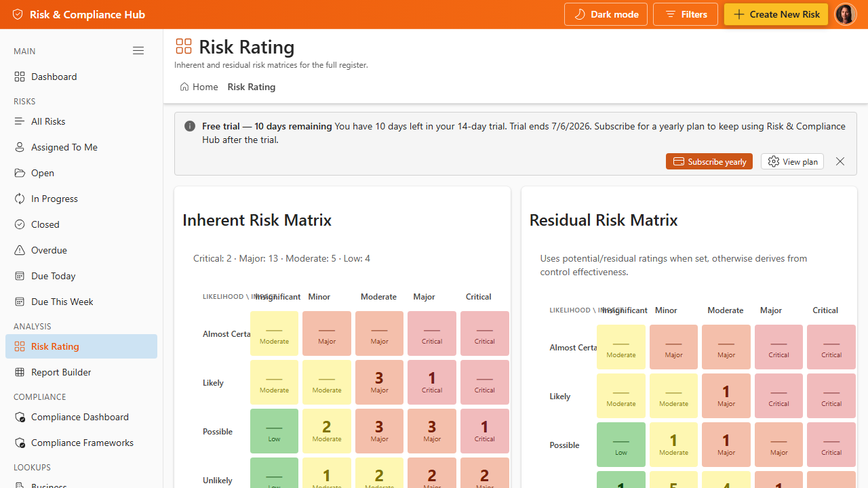Click the Home breadcrumb link
This screenshot has height=488, width=868.
(199, 87)
